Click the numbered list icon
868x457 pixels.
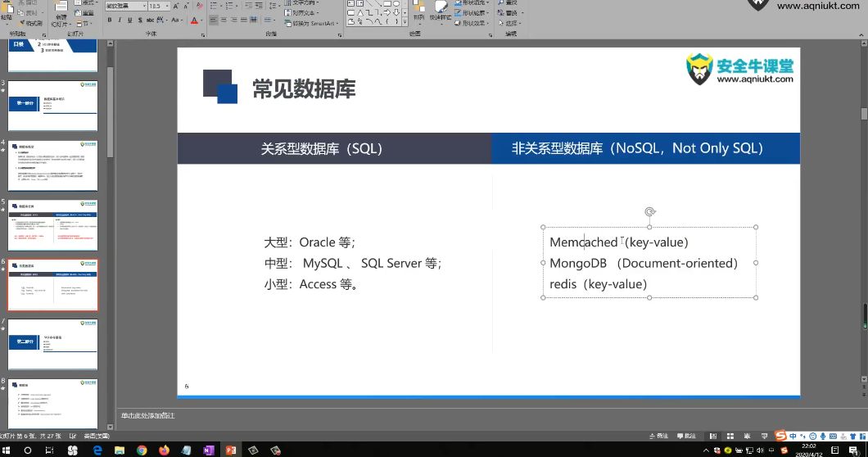click(x=230, y=6)
